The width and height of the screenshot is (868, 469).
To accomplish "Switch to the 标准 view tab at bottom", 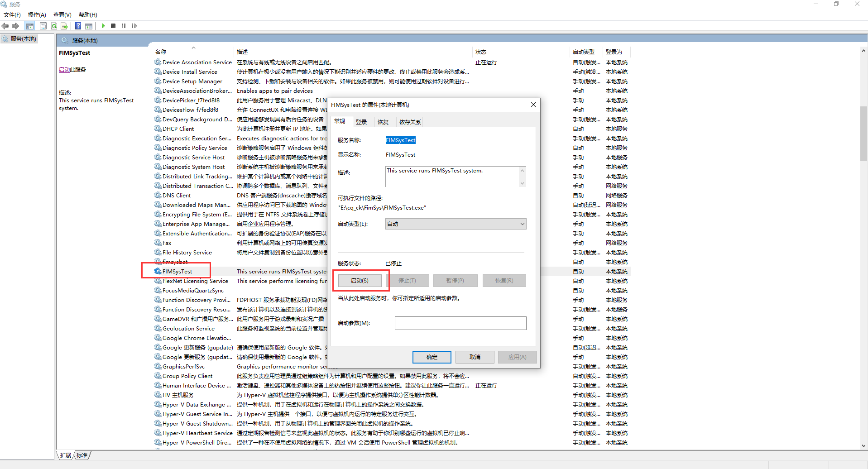I will coord(82,455).
